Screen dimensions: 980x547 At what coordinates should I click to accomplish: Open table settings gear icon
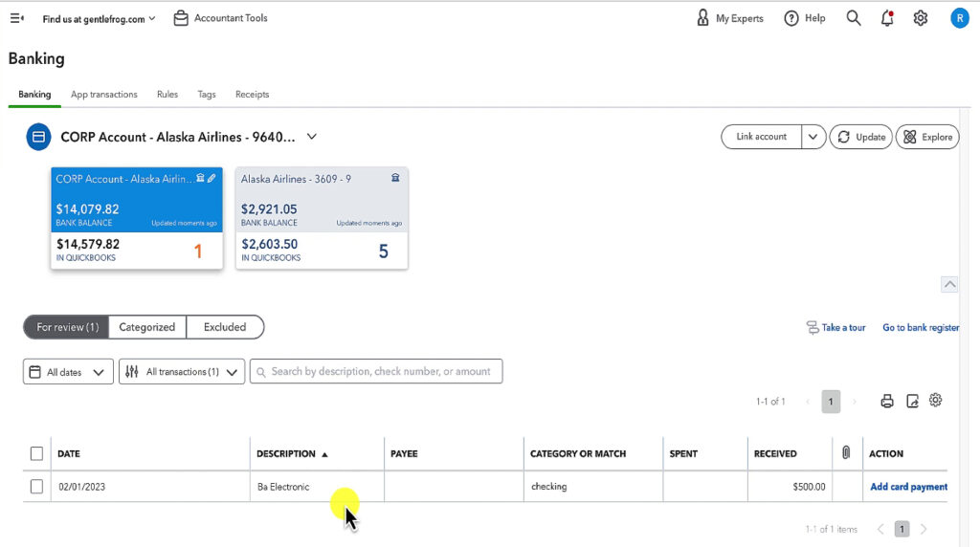coord(936,401)
